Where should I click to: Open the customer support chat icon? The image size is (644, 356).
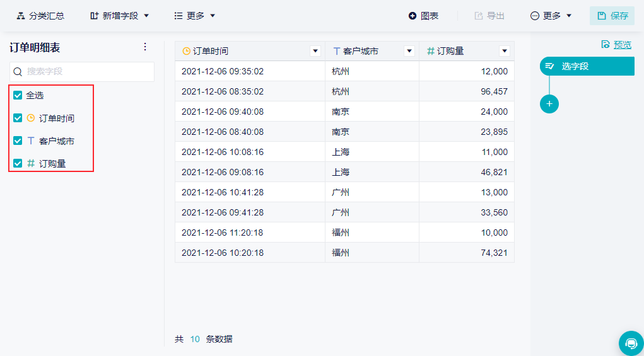(x=631, y=343)
